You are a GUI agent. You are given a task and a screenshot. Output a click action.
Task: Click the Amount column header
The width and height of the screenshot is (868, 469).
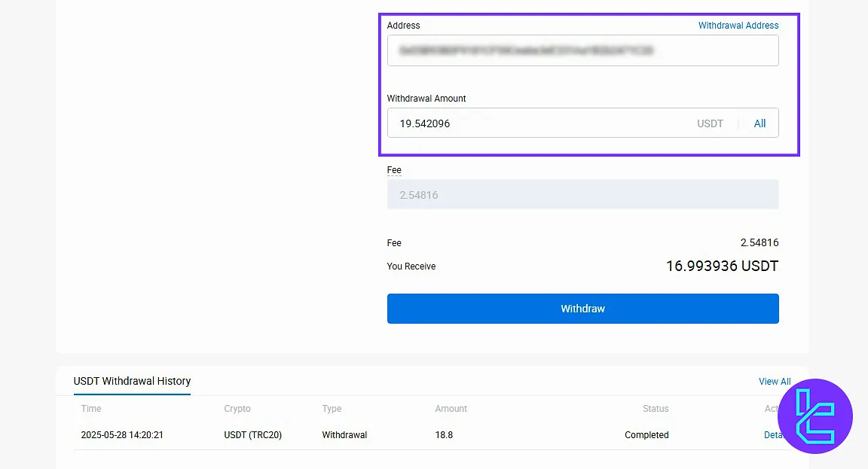[x=451, y=409]
